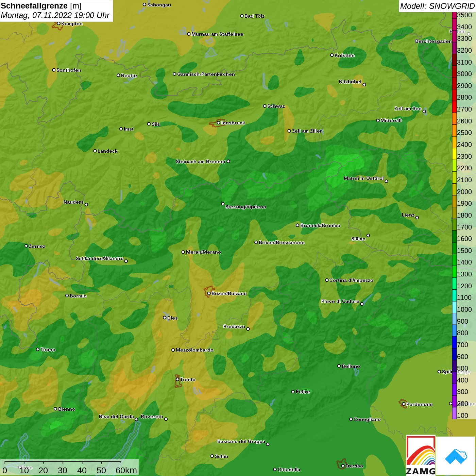Image resolution: width=476 pixels, height=476 pixels.
Task: Click the Riva del Garda label
Action: coord(116,417)
